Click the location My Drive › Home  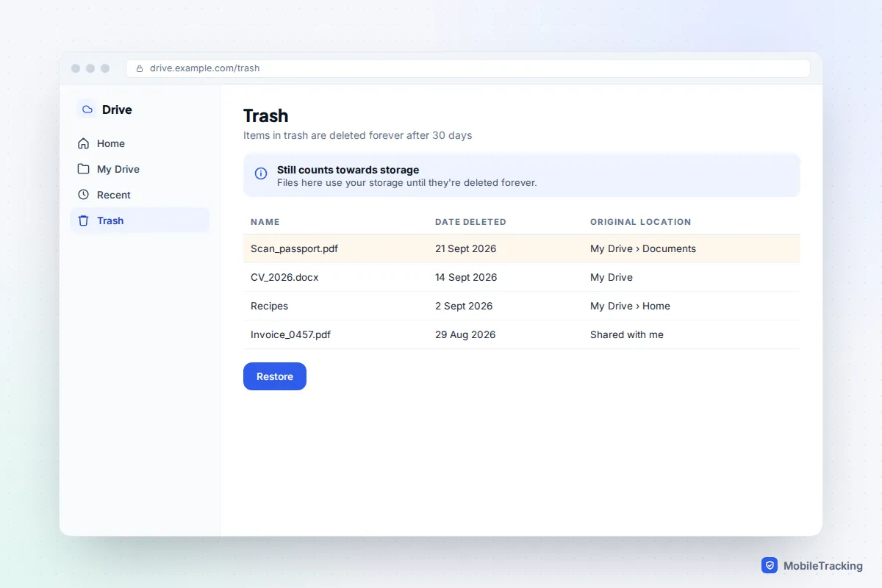point(630,306)
